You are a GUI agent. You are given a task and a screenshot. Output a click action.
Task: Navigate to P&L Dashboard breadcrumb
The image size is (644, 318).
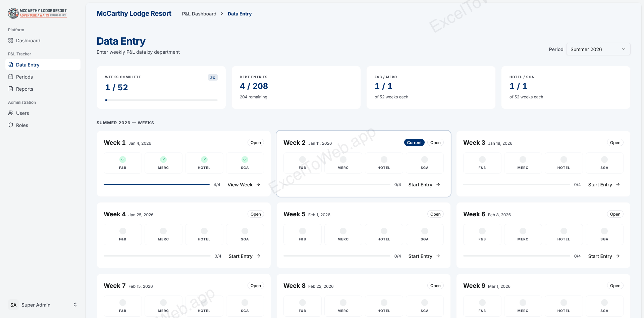point(199,14)
